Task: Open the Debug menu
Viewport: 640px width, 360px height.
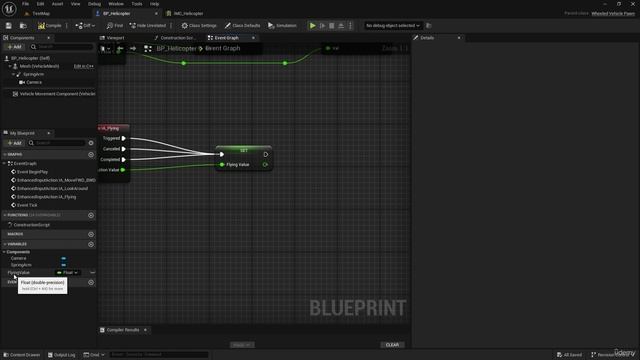Action: point(94,4)
